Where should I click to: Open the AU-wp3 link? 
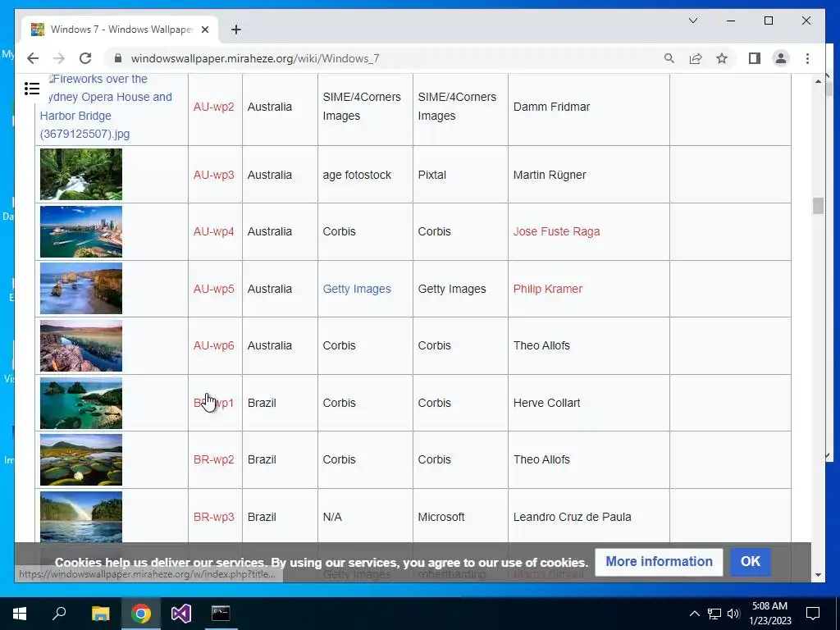(x=214, y=175)
